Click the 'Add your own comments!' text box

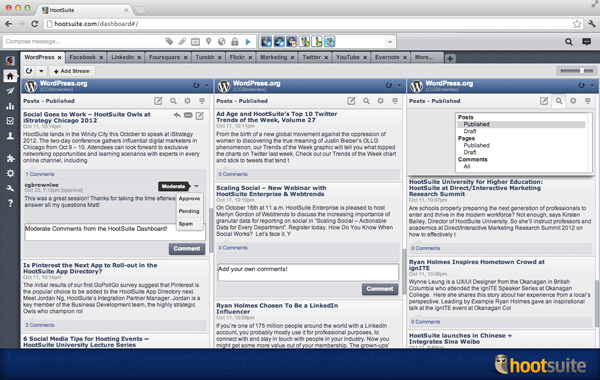(308, 272)
